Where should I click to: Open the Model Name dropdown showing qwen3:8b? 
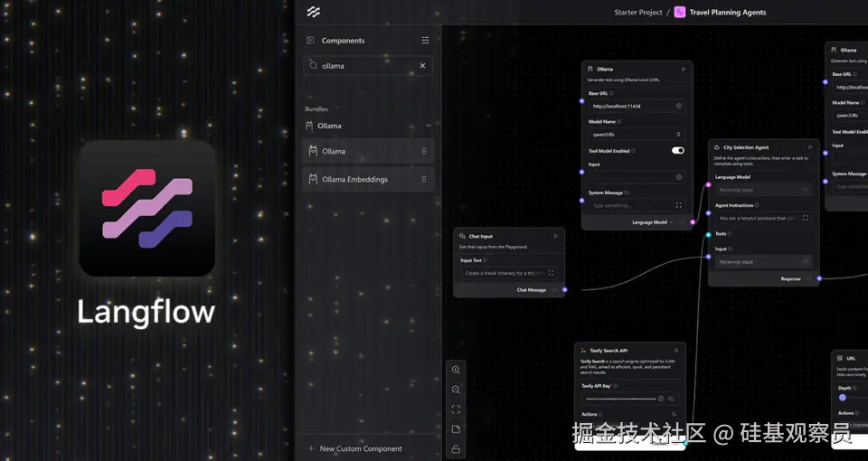pyautogui.click(x=637, y=134)
